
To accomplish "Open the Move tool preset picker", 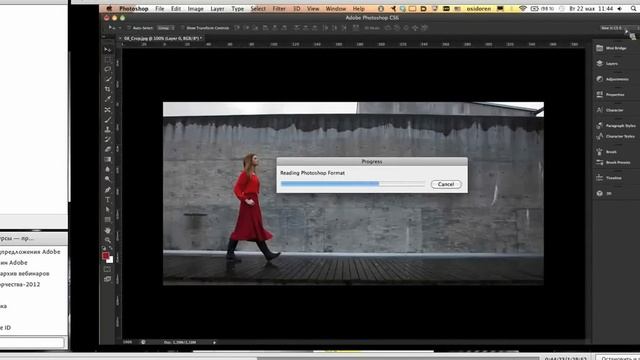I will click(113, 28).
